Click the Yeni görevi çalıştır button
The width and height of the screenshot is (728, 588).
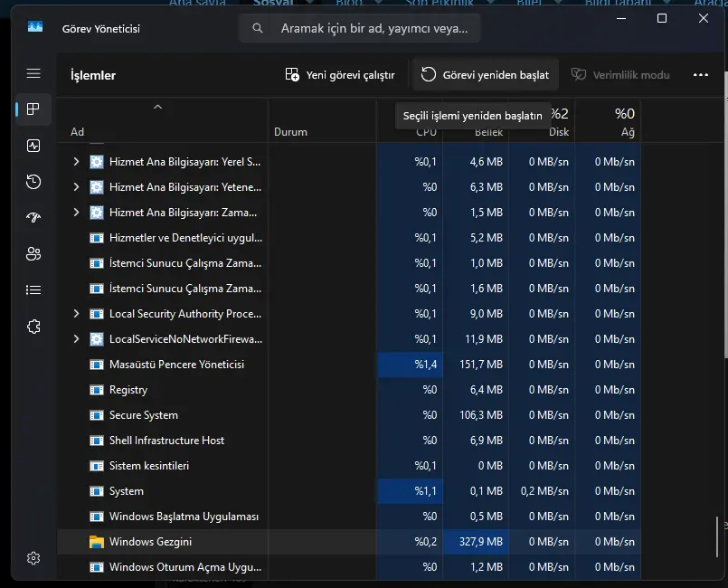tap(340, 75)
